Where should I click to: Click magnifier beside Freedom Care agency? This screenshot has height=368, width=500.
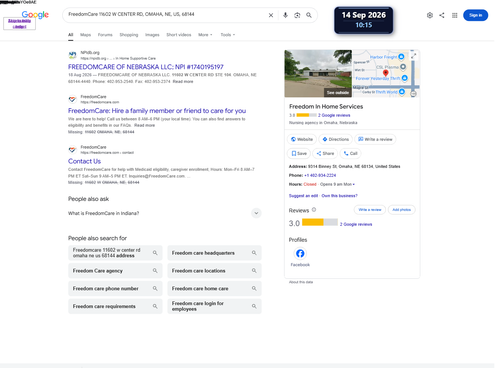(x=155, y=271)
